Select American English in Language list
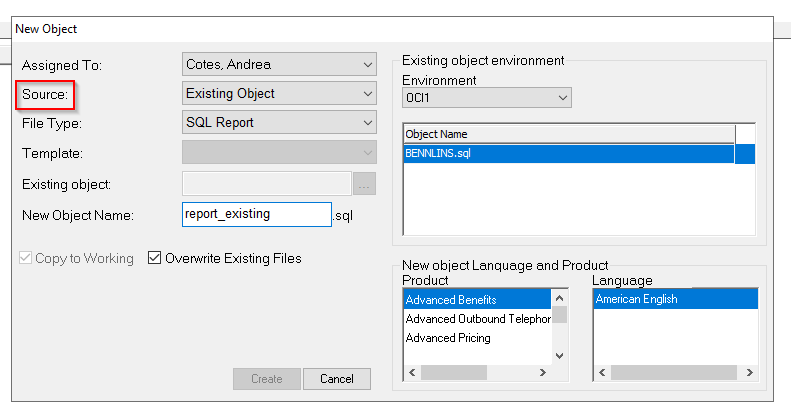 [x=674, y=299]
